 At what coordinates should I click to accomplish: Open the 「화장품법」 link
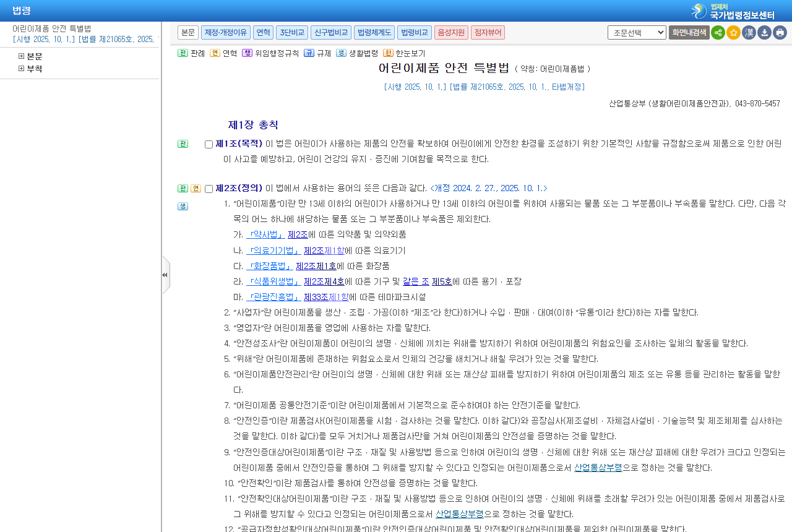pyautogui.click(x=270, y=266)
